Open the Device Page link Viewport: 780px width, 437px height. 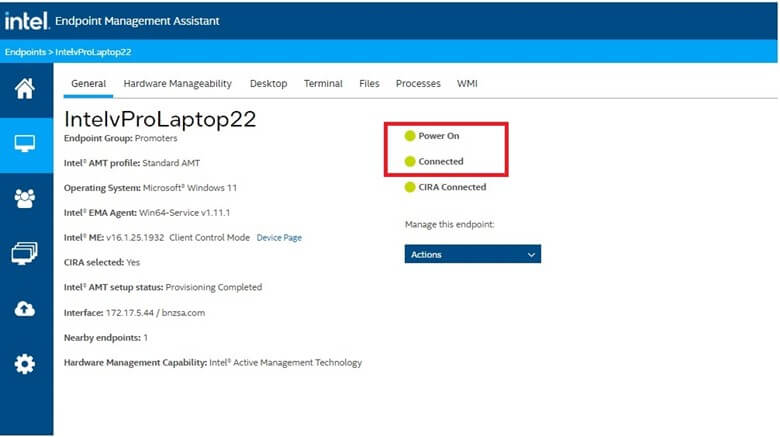[279, 238]
